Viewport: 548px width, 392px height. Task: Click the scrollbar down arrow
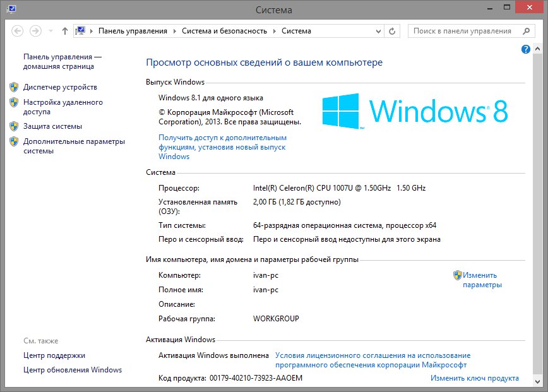[537, 381]
